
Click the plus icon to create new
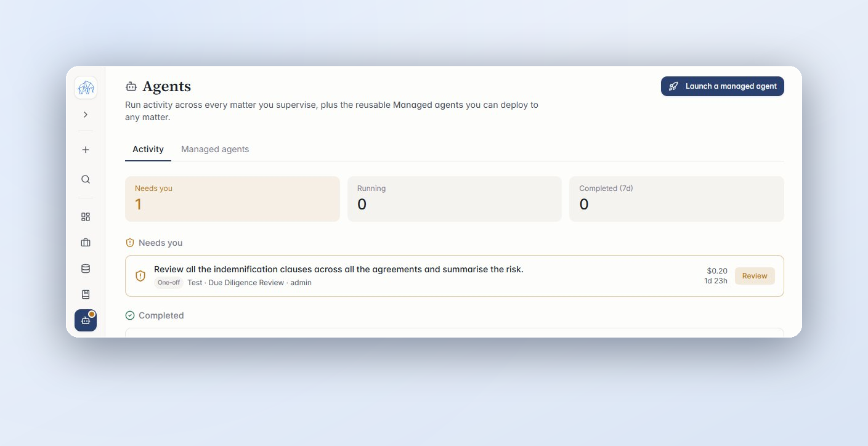pos(86,150)
